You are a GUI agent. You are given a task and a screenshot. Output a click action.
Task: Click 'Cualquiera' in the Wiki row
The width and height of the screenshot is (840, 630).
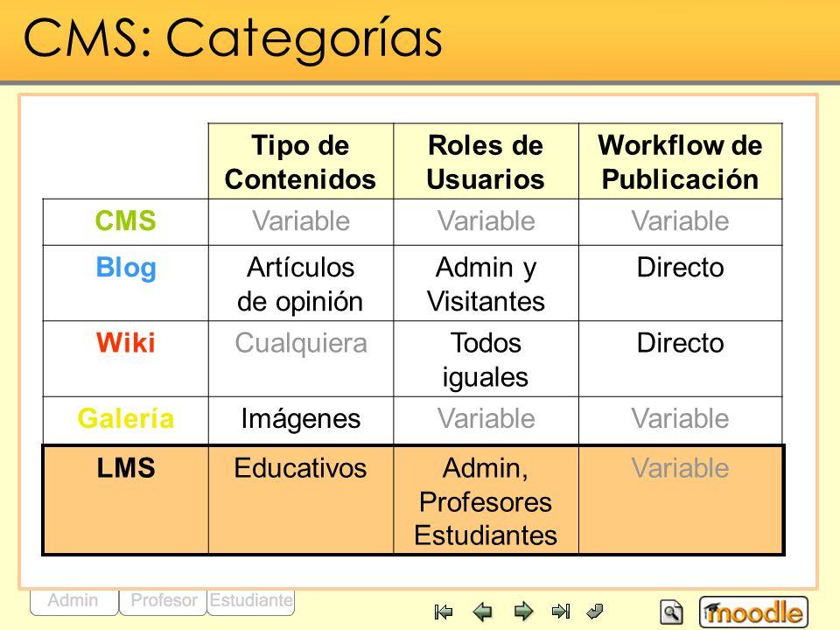point(300,343)
